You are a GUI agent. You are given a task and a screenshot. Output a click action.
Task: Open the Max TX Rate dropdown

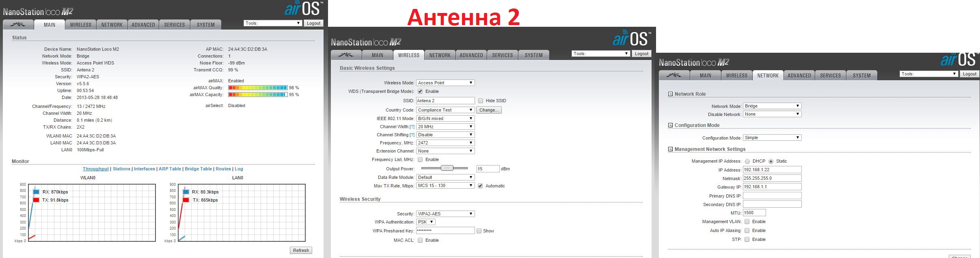pos(445,185)
